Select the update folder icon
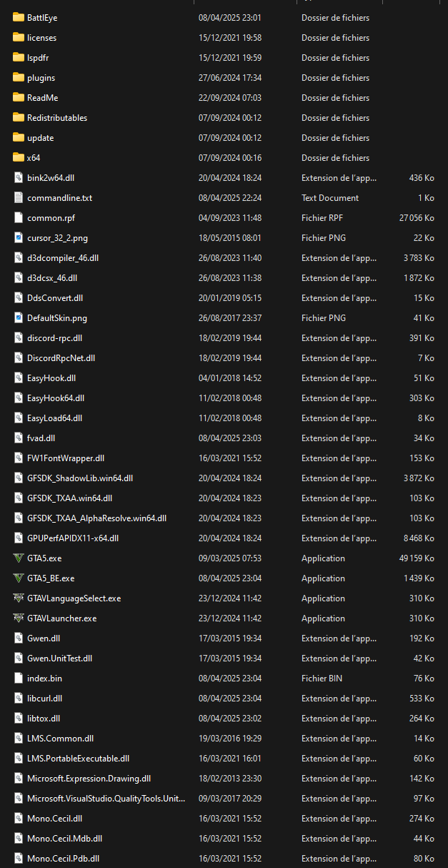Image resolution: width=448 pixels, height=868 pixels. click(x=19, y=137)
